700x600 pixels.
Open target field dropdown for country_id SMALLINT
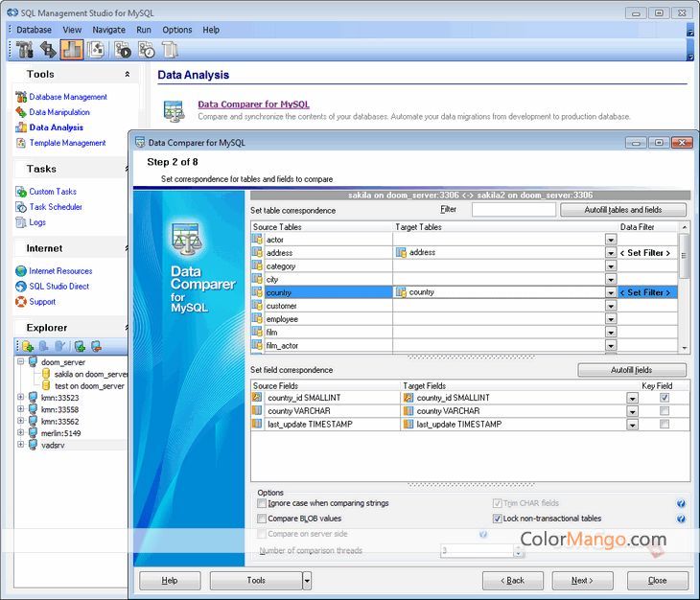click(632, 398)
